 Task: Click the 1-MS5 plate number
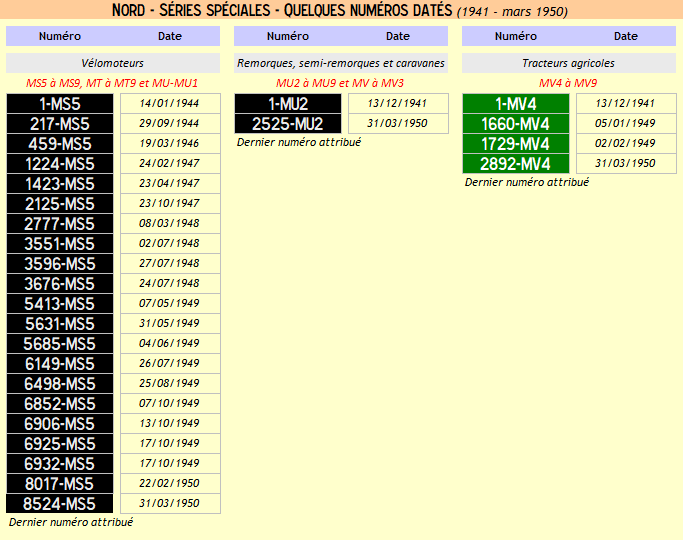tap(60, 104)
